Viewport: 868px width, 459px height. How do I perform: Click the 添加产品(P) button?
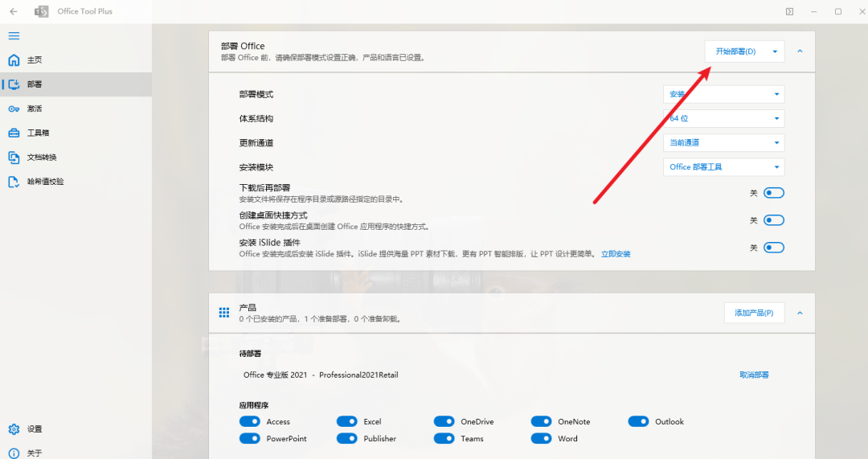coord(754,313)
